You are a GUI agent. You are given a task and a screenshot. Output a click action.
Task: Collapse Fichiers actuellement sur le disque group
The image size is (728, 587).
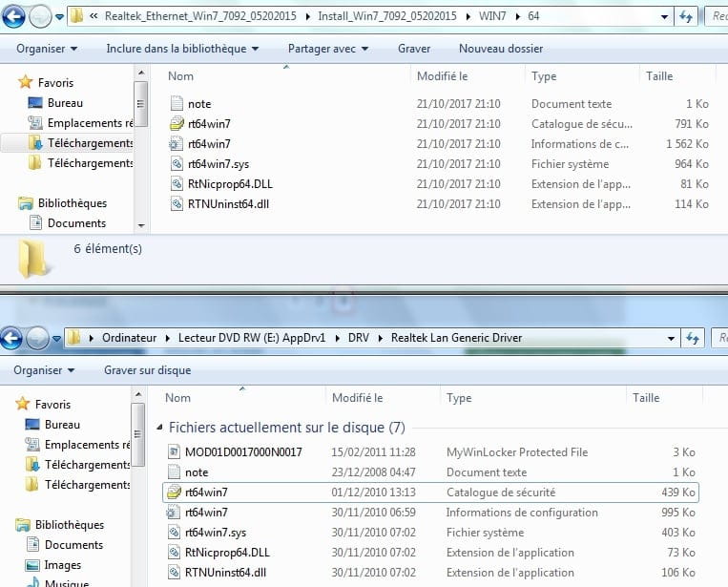pos(159,427)
